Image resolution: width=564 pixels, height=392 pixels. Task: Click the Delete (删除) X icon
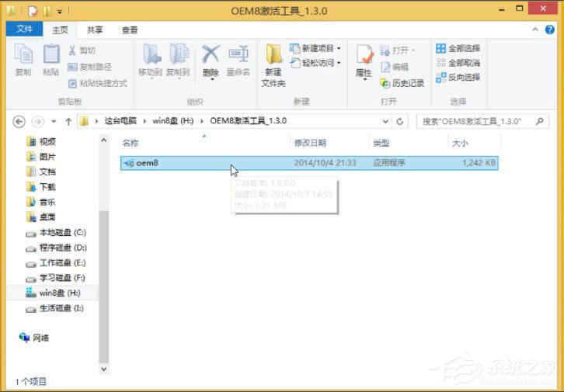[211, 54]
